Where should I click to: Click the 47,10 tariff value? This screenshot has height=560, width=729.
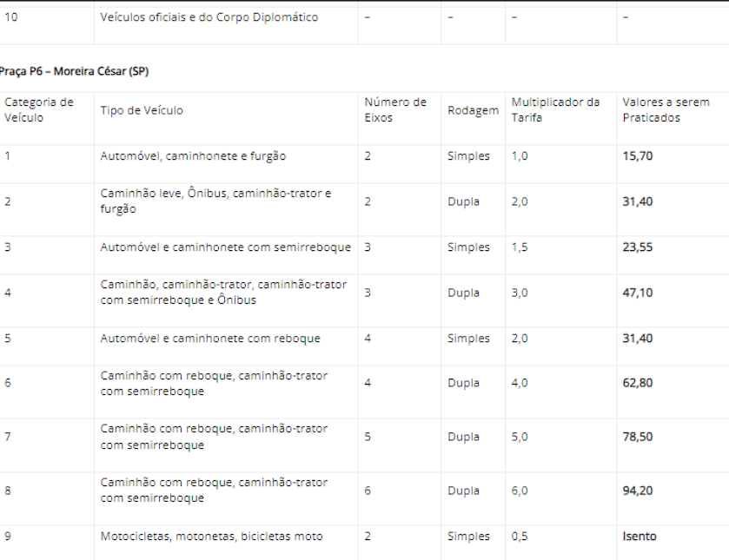point(638,293)
